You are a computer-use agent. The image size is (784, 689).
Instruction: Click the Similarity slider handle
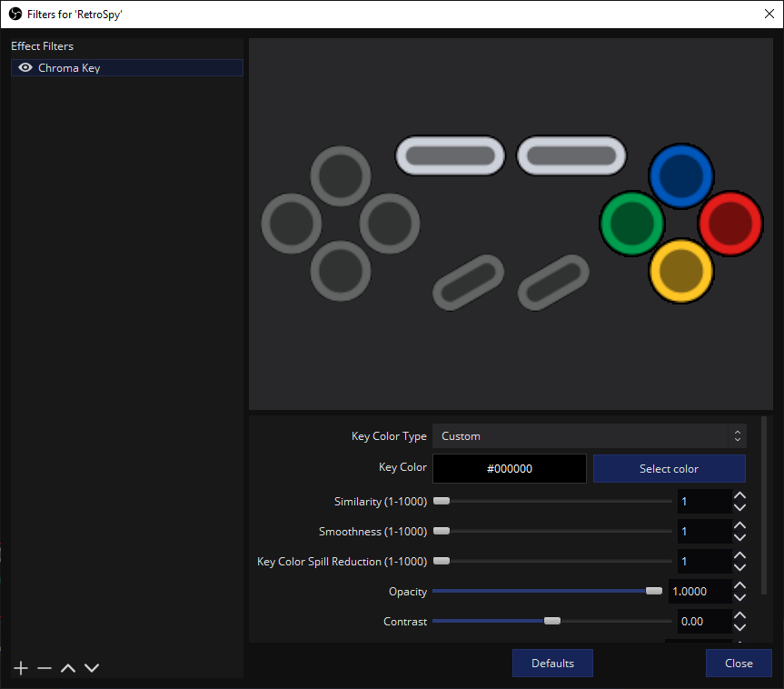point(442,501)
